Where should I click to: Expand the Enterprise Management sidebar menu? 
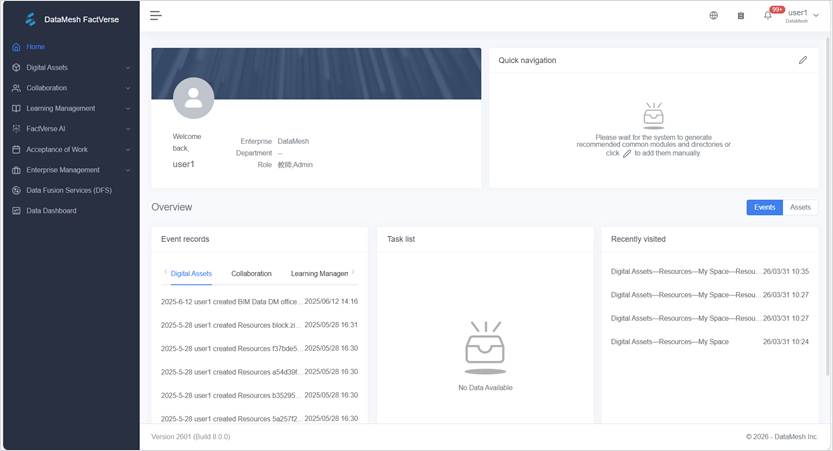point(70,170)
